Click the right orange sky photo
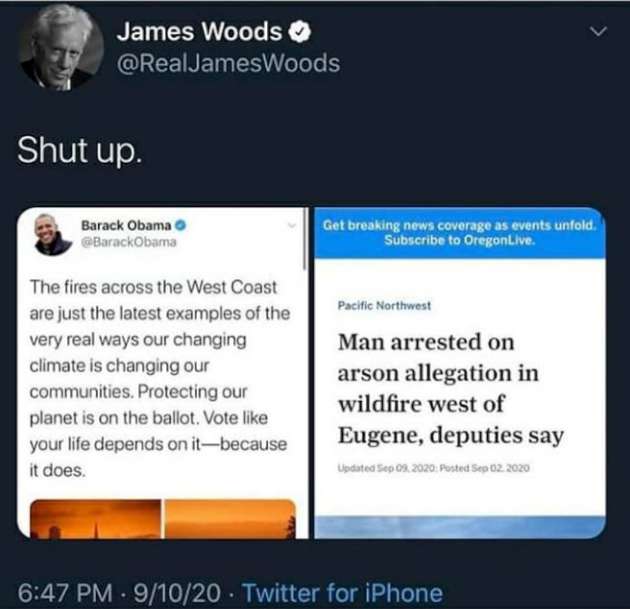The height and width of the screenshot is (609, 630). tap(231, 519)
